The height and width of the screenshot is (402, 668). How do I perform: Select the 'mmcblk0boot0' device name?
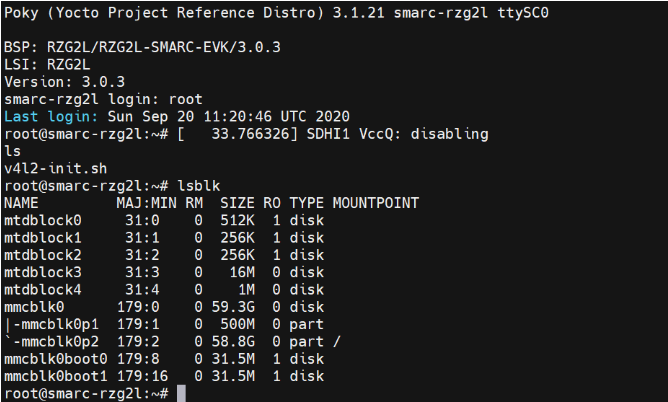tap(55, 359)
